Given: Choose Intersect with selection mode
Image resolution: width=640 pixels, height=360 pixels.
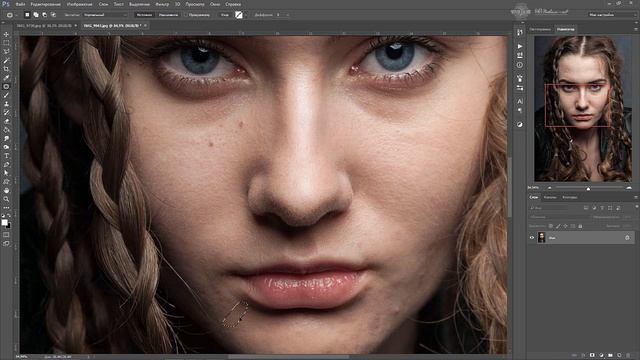Looking at the screenshot, I should pos(53,15).
